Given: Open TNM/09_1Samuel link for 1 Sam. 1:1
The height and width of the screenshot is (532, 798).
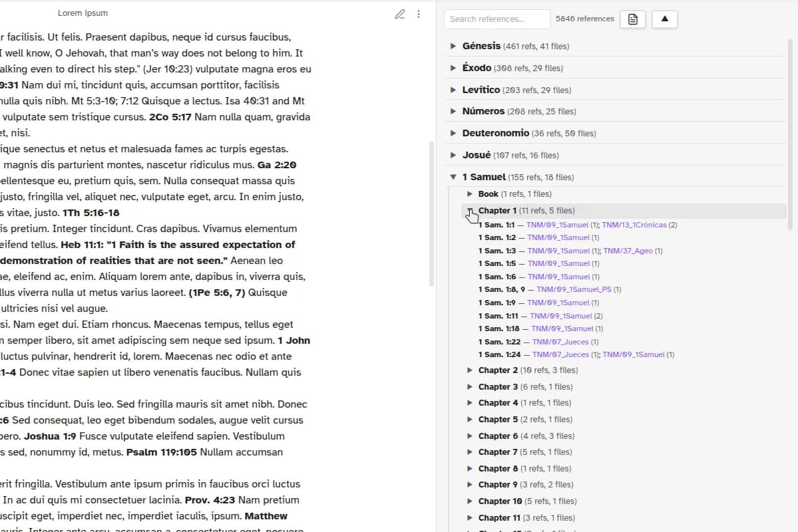Looking at the screenshot, I should click(x=557, y=225).
